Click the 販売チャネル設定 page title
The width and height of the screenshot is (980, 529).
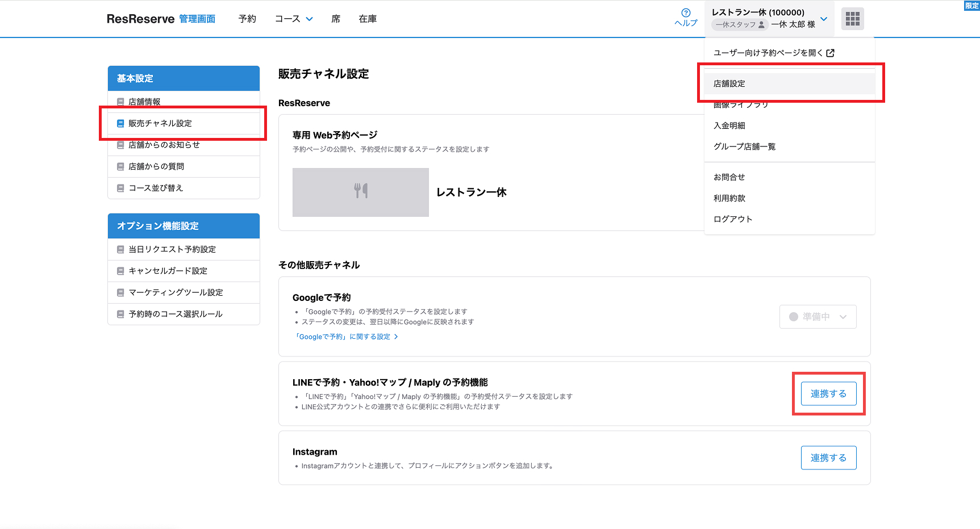(x=324, y=74)
